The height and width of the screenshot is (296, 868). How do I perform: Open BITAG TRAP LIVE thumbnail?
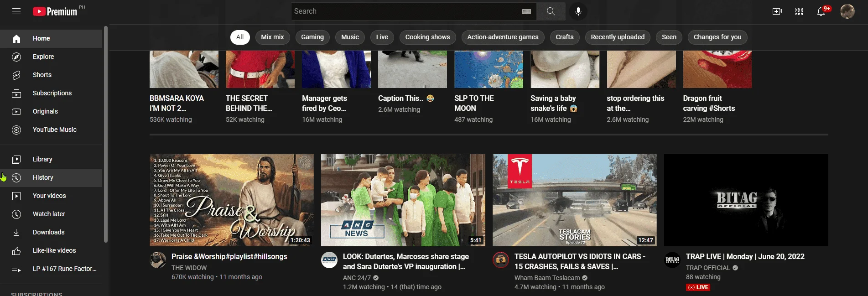(746, 200)
